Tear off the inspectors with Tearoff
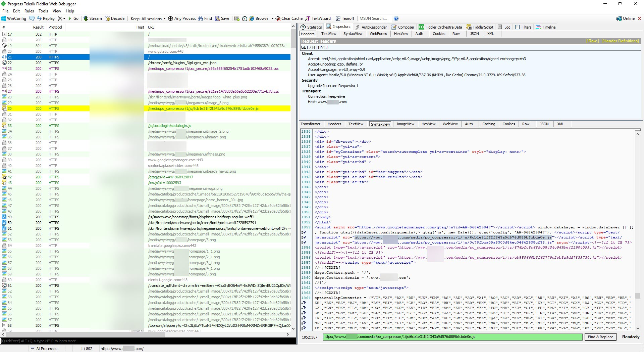The image size is (644, 352). coord(345,18)
